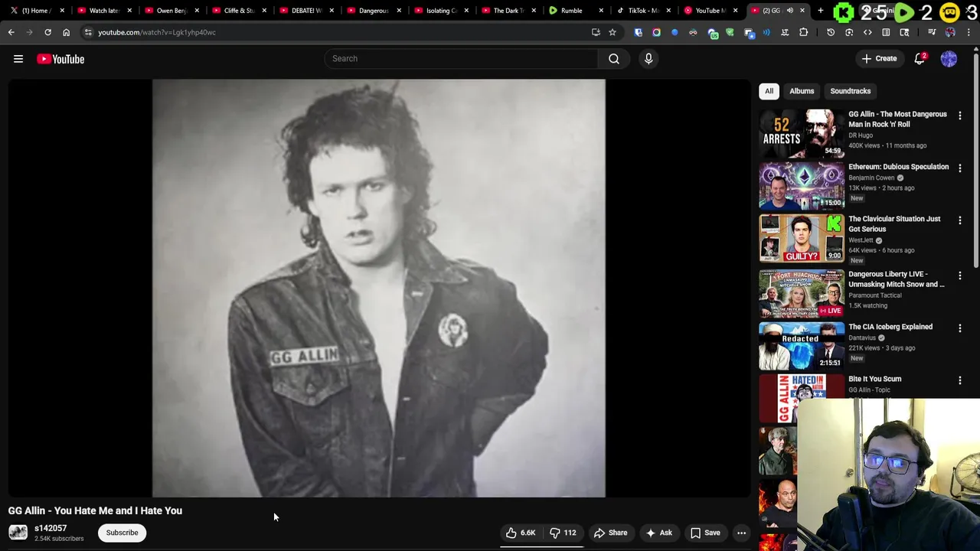The height and width of the screenshot is (551, 980).
Task: Switch to the Dangerous browser tab
Action: pyautogui.click(x=374, y=11)
